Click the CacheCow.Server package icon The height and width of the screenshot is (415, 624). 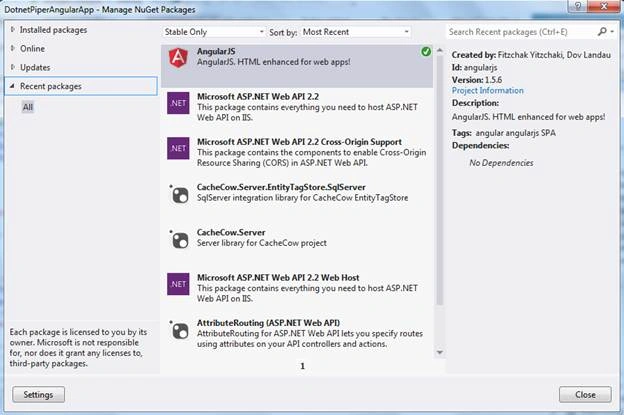179,240
